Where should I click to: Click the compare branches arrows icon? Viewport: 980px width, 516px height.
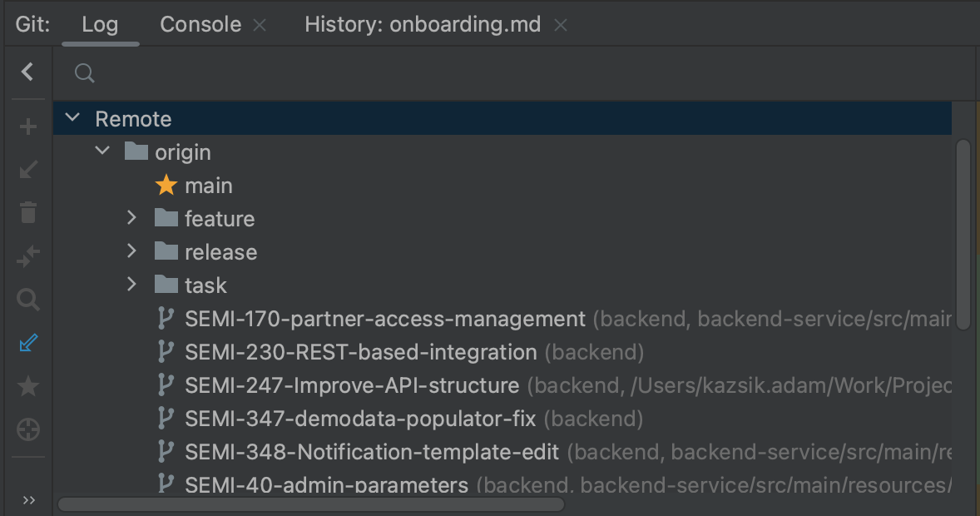27,256
